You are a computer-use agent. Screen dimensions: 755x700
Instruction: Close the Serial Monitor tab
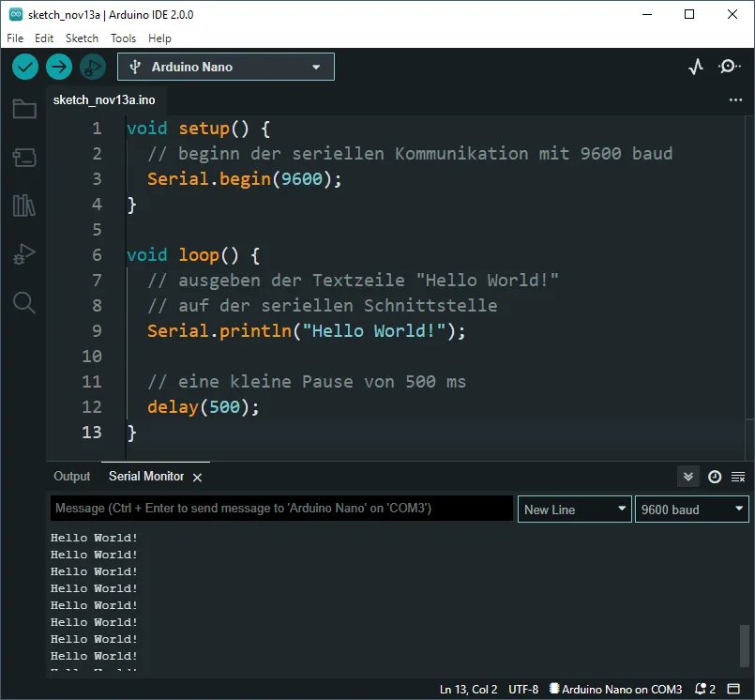[x=197, y=478]
